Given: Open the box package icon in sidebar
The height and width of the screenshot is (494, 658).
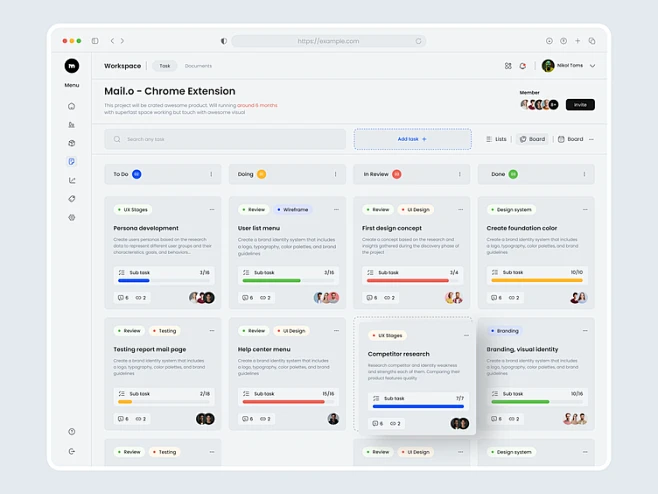Looking at the screenshot, I should coord(72,143).
